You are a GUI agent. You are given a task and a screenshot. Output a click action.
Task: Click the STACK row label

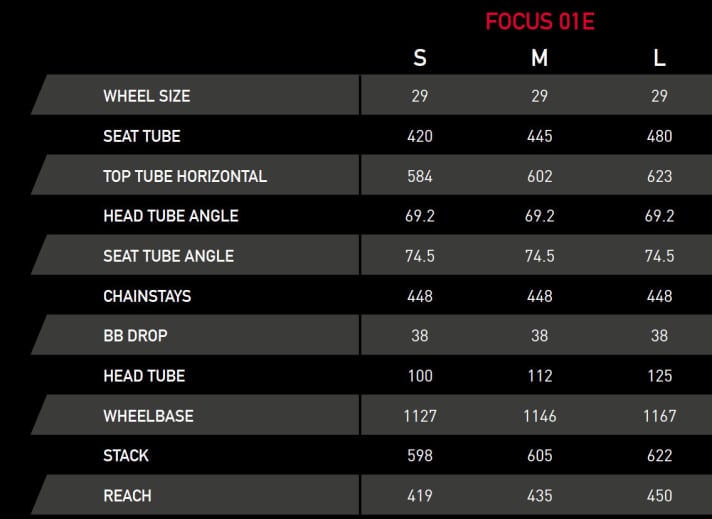(x=126, y=455)
